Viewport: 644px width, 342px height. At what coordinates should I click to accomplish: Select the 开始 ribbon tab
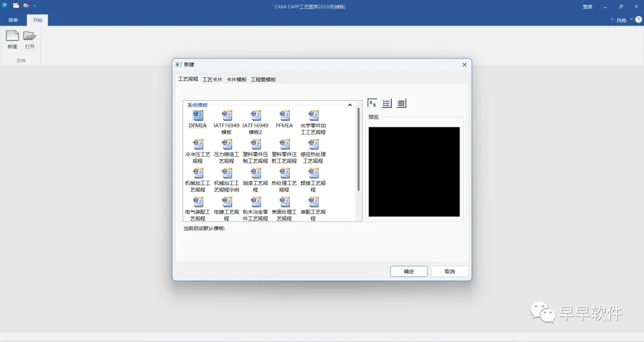point(38,20)
